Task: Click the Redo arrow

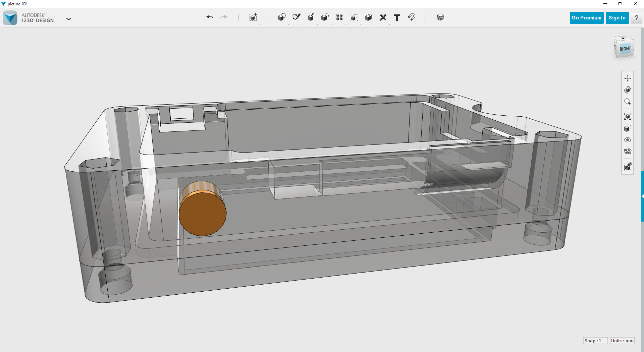Action: point(224,17)
